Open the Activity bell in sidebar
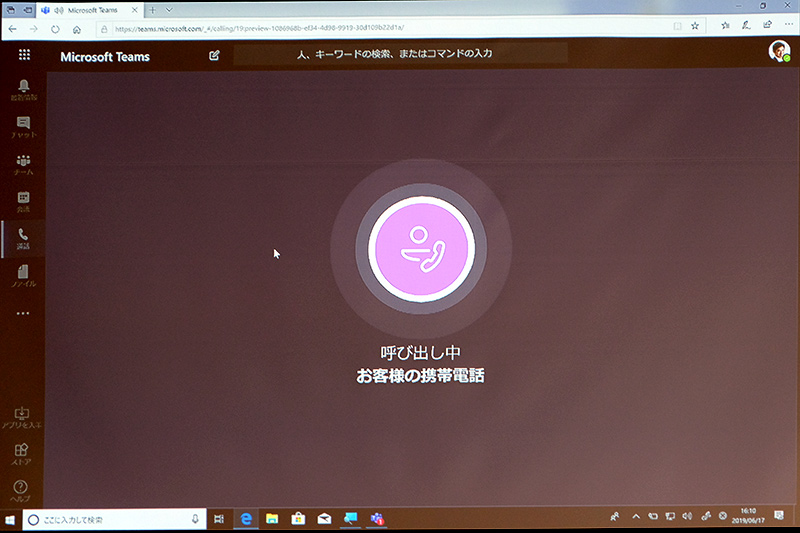Screen dimensions: 800x533 click(23, 90)
